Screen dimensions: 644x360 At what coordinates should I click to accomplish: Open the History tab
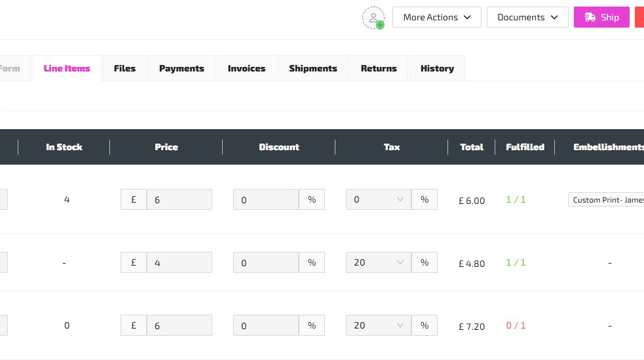pos(437,68)
